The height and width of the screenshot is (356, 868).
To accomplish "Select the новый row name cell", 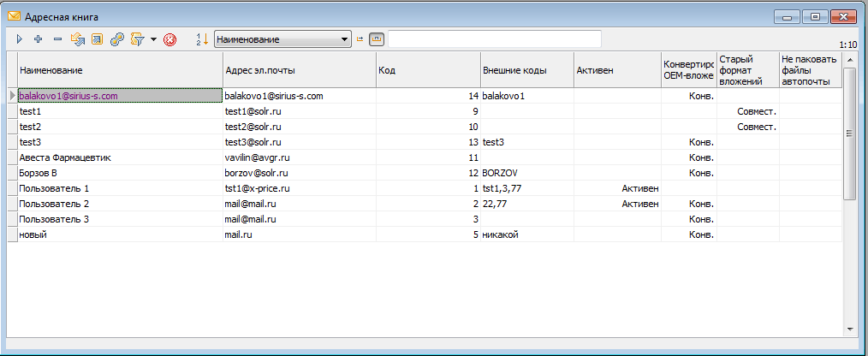I will (120, 234).
